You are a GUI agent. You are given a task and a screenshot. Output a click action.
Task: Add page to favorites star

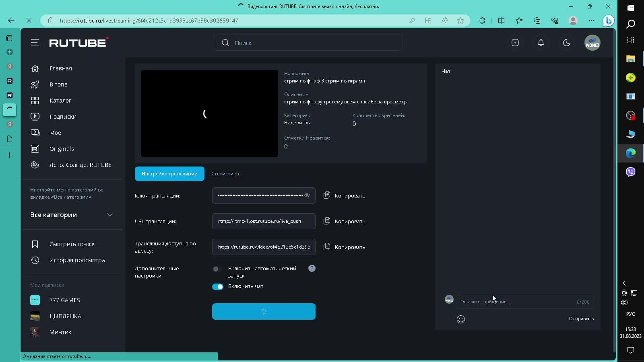(x=460, y=21)
